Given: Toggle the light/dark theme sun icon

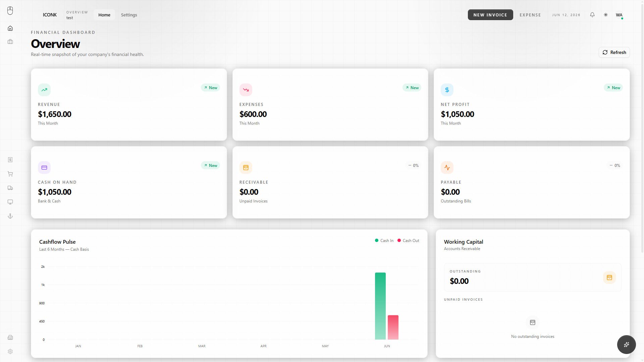Looking at the screenshot, I should [x=606, y=15].
